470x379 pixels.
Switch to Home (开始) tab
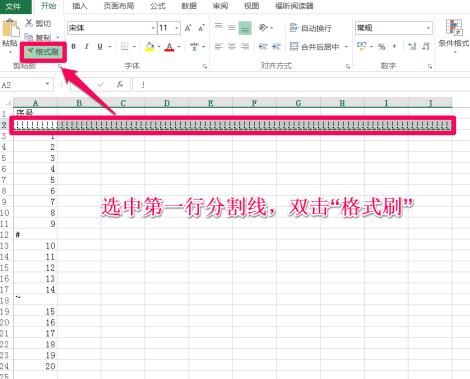click(49, 6)
